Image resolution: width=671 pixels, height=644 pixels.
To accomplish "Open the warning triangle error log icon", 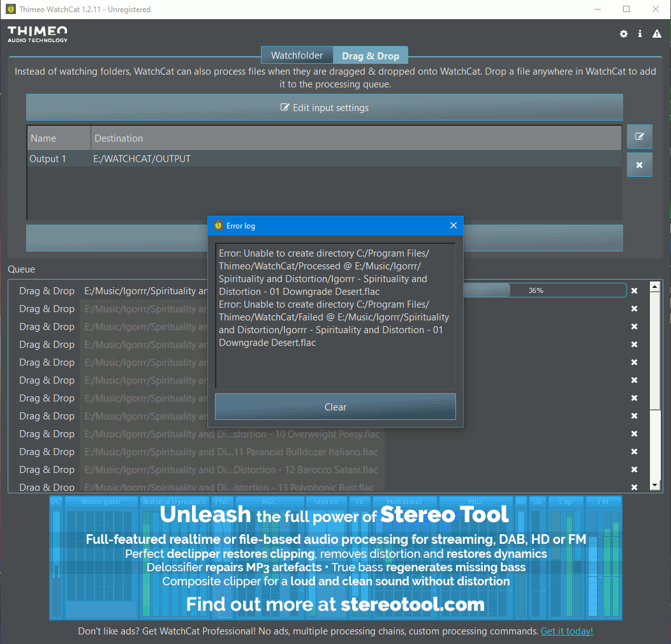I will coord(656,34).
